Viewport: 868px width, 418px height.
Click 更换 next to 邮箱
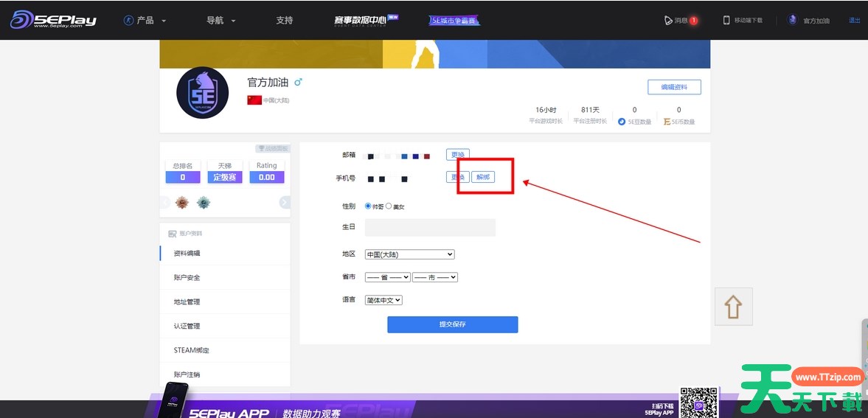[x=458, y=155]
